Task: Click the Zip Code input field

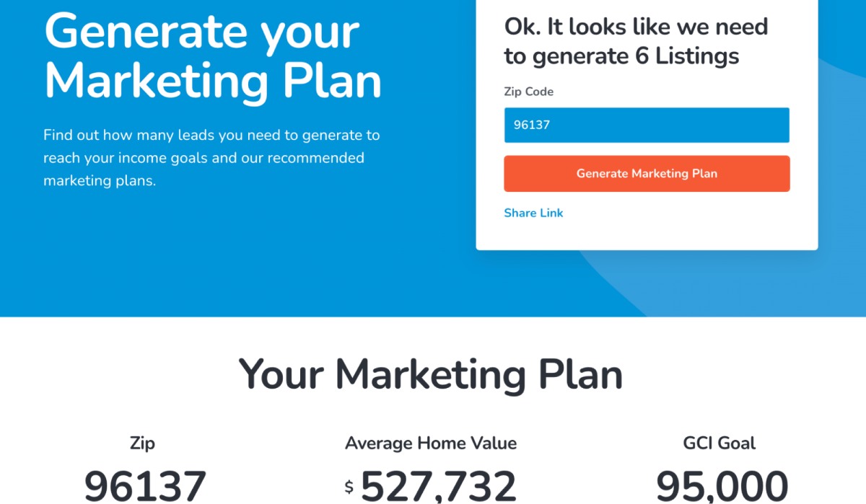Action: coord(646,125)
